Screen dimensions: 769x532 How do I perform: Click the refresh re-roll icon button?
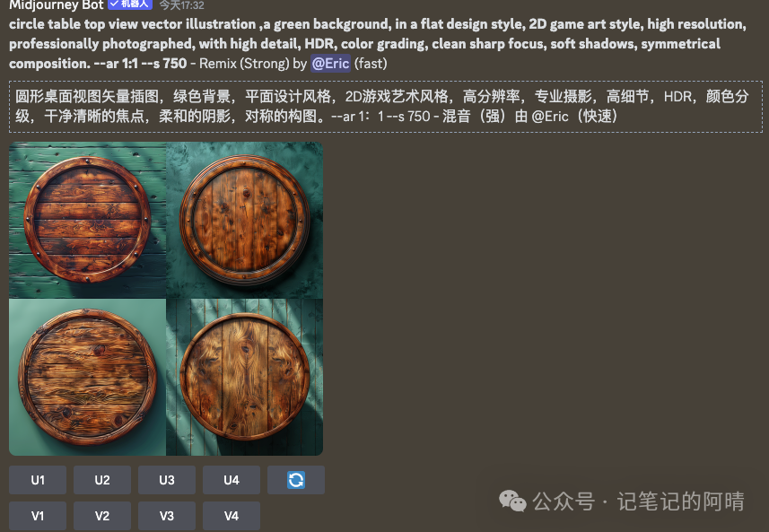(296, 480)
